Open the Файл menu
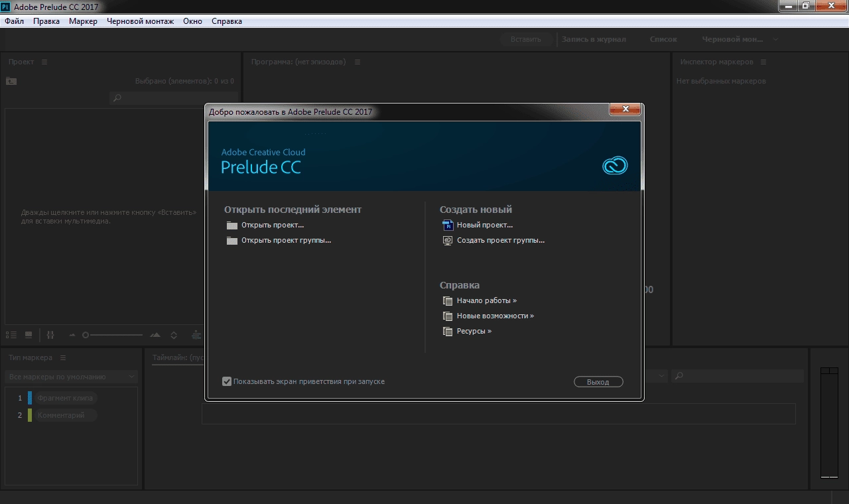 14,21
